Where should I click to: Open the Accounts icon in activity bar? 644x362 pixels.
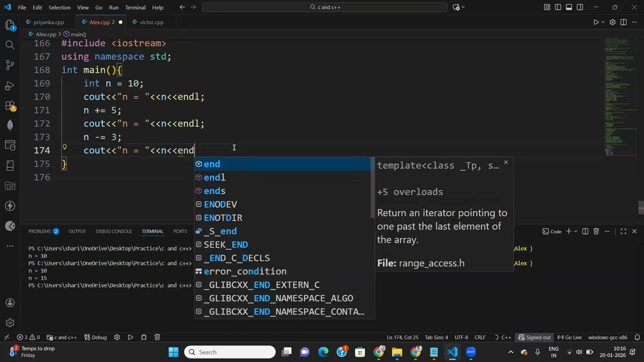[10, 303]
